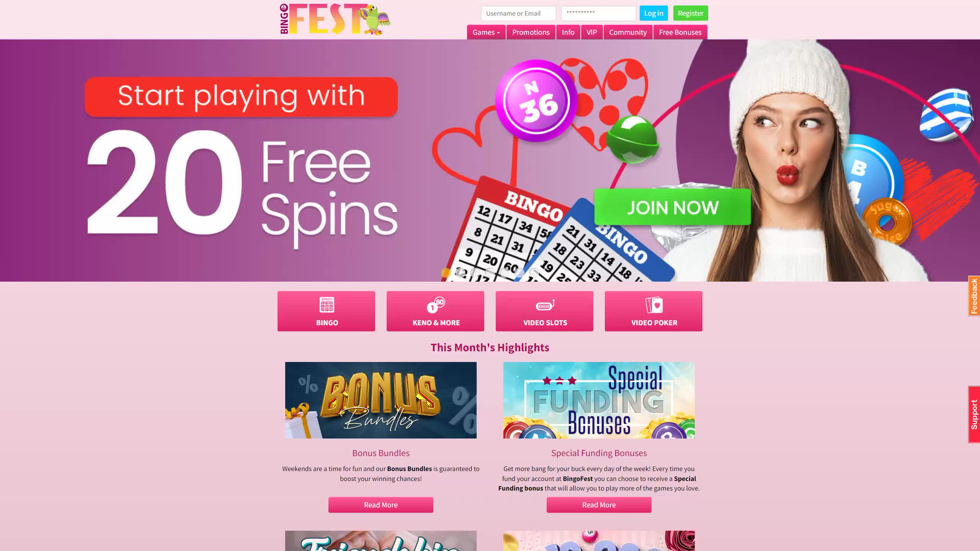This screenshot has height=551, width=980.
Task: Click the blue Log in button
Action: (x=653, y=13)
